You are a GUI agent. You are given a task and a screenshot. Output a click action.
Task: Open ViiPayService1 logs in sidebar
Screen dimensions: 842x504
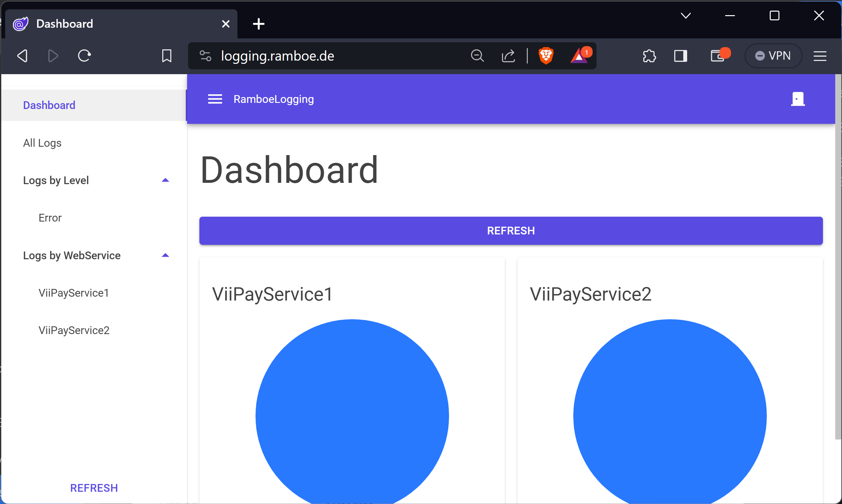point(94,293)
